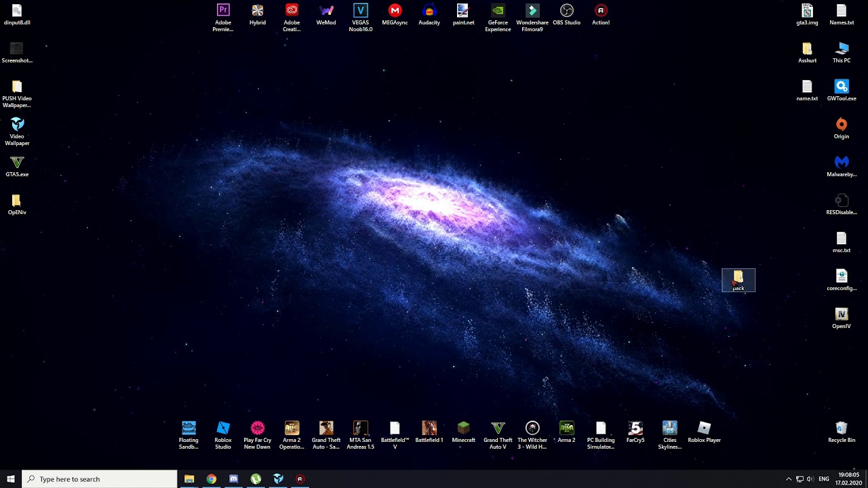Select the Names.txt file icon
868x488 pixels.
pyautogui.click(x=842, y=15)
